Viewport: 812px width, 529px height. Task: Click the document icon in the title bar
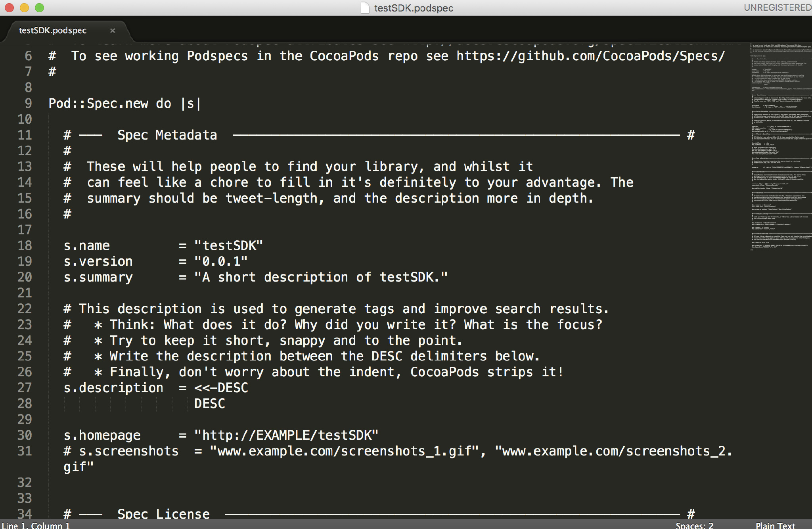click(365, 8)
